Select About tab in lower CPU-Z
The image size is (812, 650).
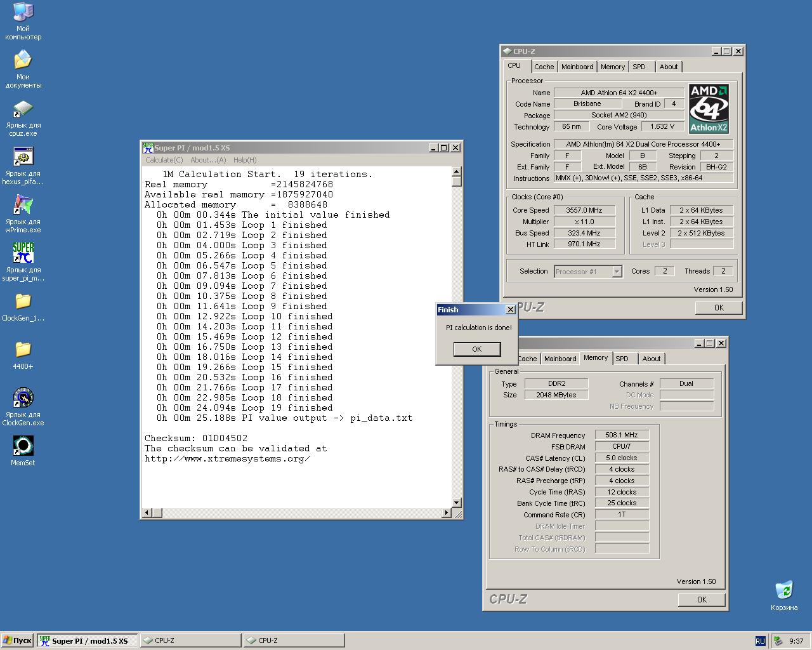tap(652, 359)
